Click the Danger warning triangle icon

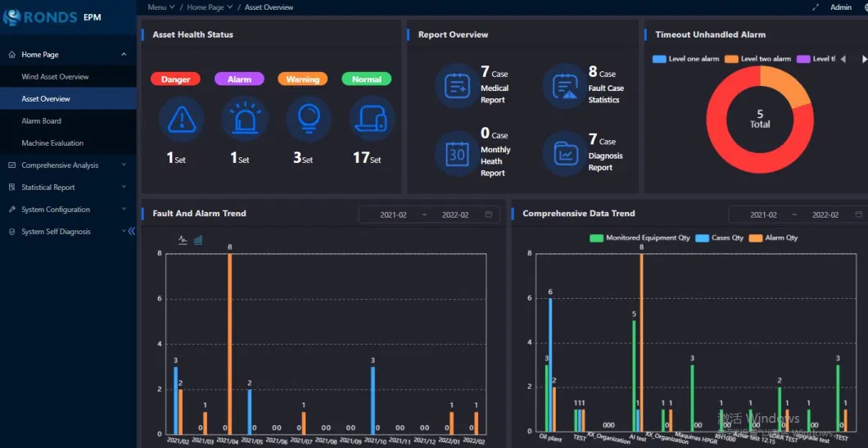(x=181, y=119)
